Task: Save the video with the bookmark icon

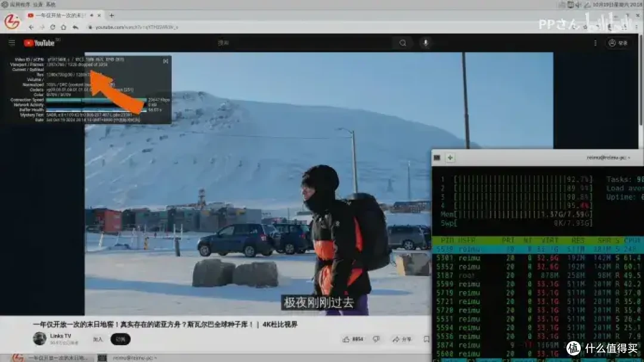Action: 426,339
